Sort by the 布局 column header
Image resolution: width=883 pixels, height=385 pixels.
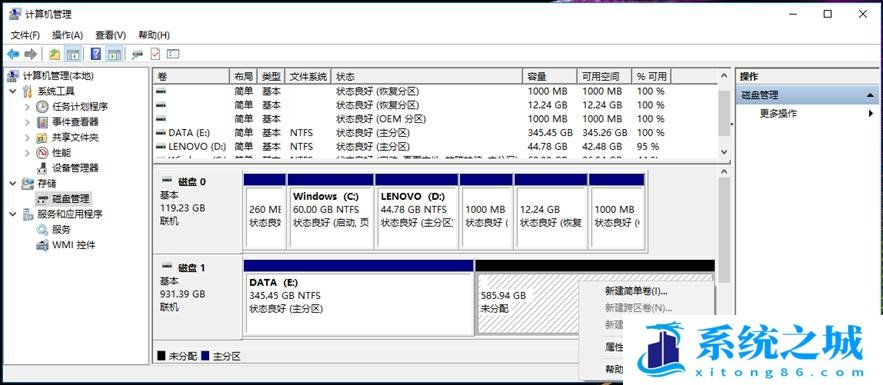point(243,77)
